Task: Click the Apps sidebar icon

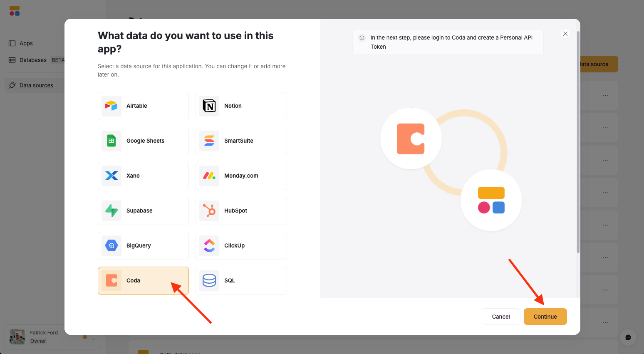Action: [12, 43]
